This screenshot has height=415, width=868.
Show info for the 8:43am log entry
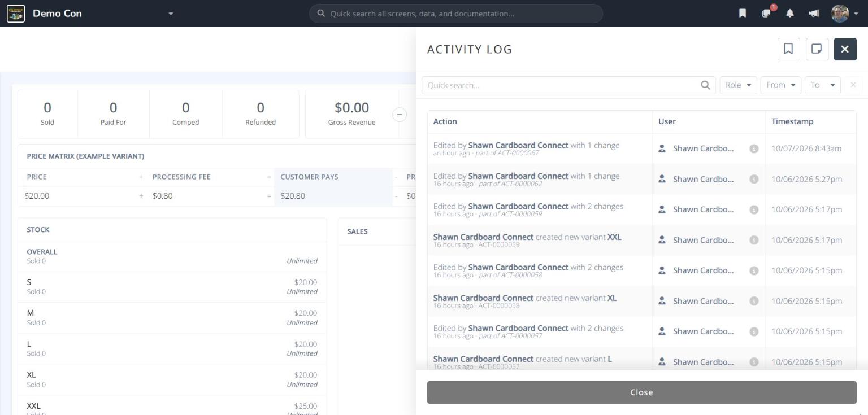tap(753, 149)
